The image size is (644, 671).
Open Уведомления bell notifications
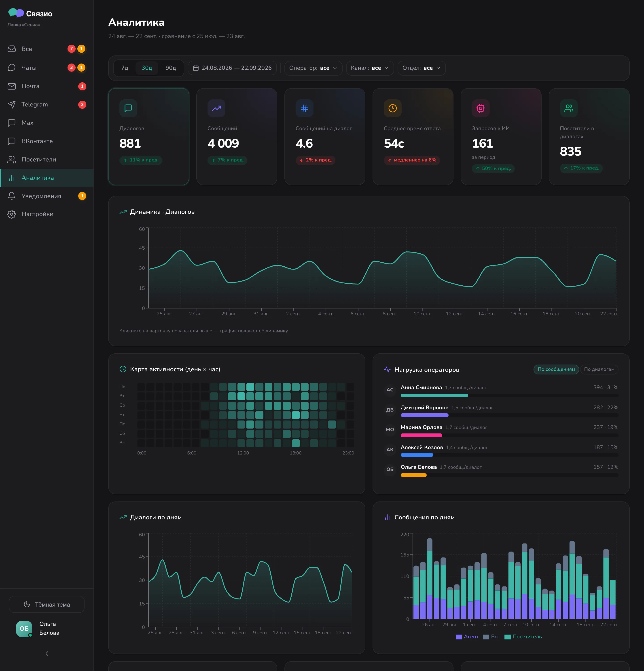[47, 196]
